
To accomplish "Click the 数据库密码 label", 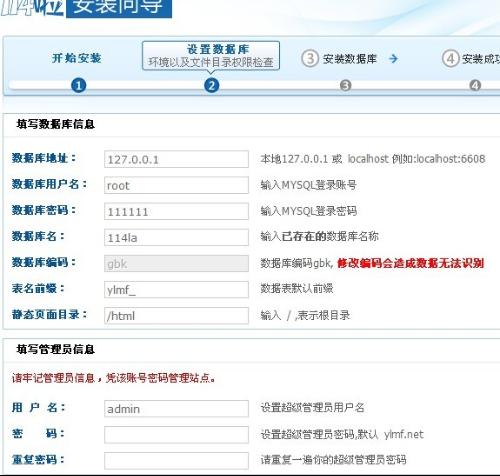I will pos(44,210).
